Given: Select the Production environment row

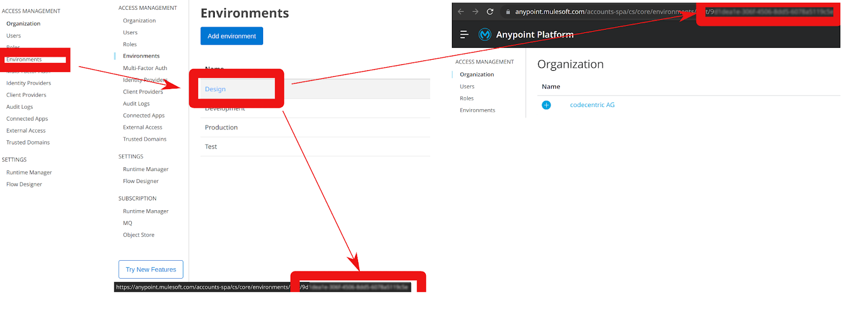Looking at the screenshot, I should (315, 128).
